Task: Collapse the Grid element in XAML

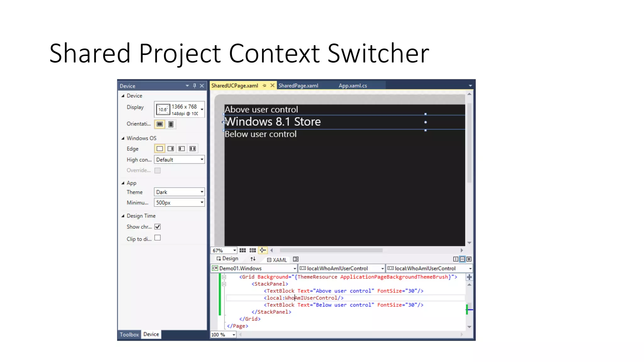Action: coord(224,277)
